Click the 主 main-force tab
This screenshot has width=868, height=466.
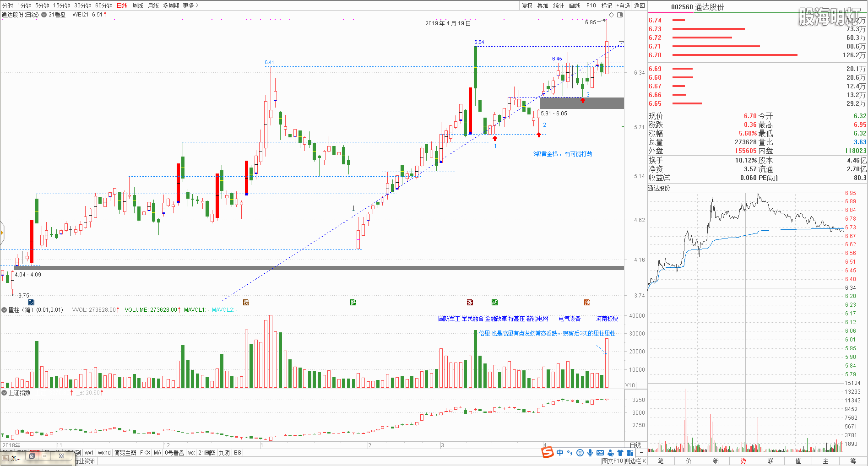(x=826, y=461)
